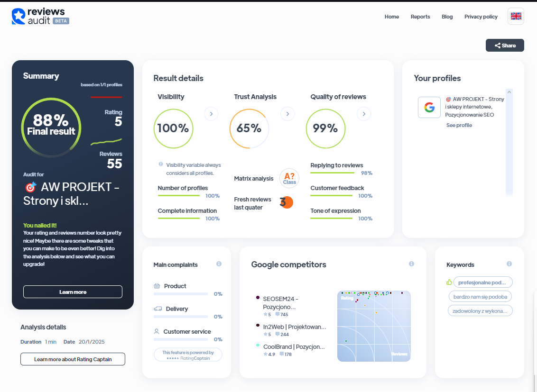Viewport: 537px width, 392px height.
Task: Click the SEOSEM24 – Pozycjono... competitor name
Action: click(x=280, y=303)
